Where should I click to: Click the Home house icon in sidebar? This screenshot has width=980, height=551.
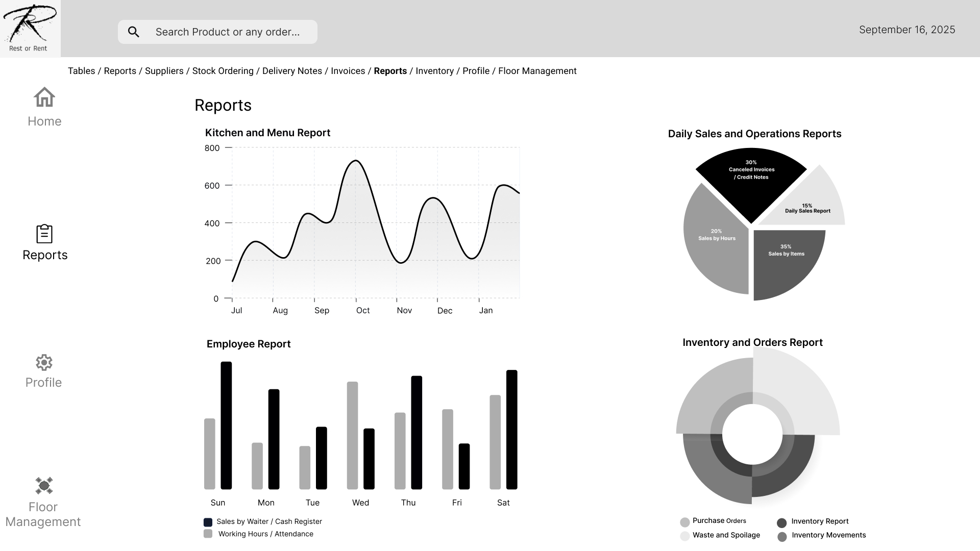point(44,97)
